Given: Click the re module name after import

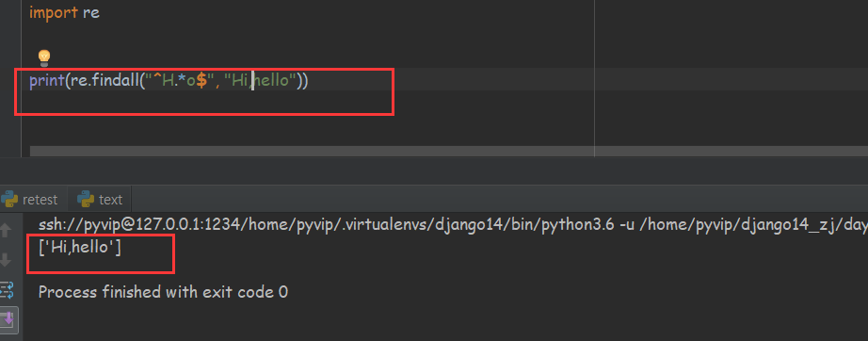Looking at the screenshot, I should click(x=91, y=13).
